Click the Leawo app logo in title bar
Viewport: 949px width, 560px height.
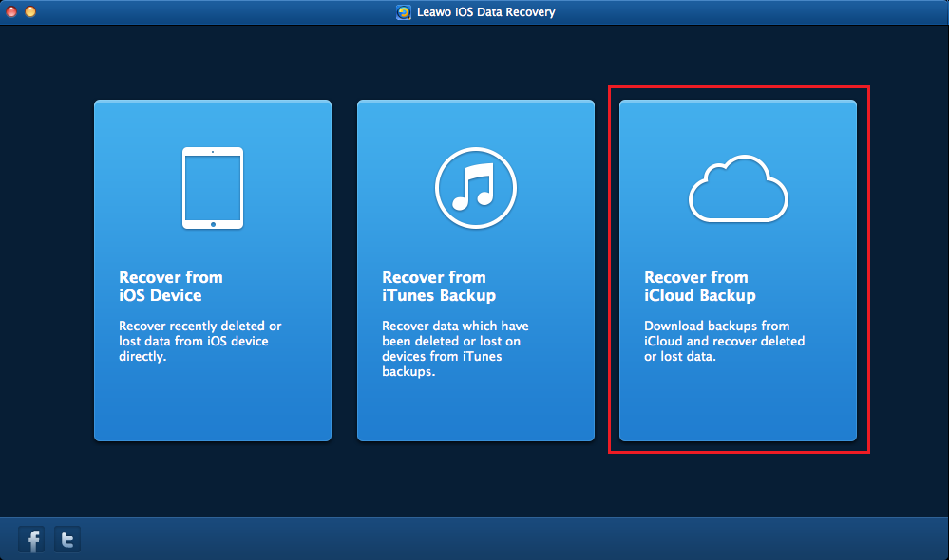(x=404, y=12)
